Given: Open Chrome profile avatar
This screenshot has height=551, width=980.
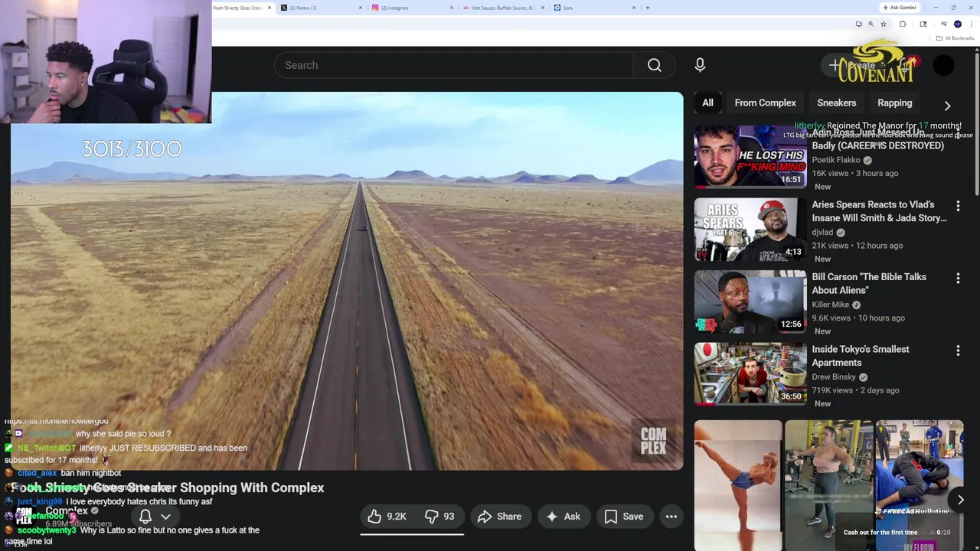Looking at the screenshot, I should point(957,24).
